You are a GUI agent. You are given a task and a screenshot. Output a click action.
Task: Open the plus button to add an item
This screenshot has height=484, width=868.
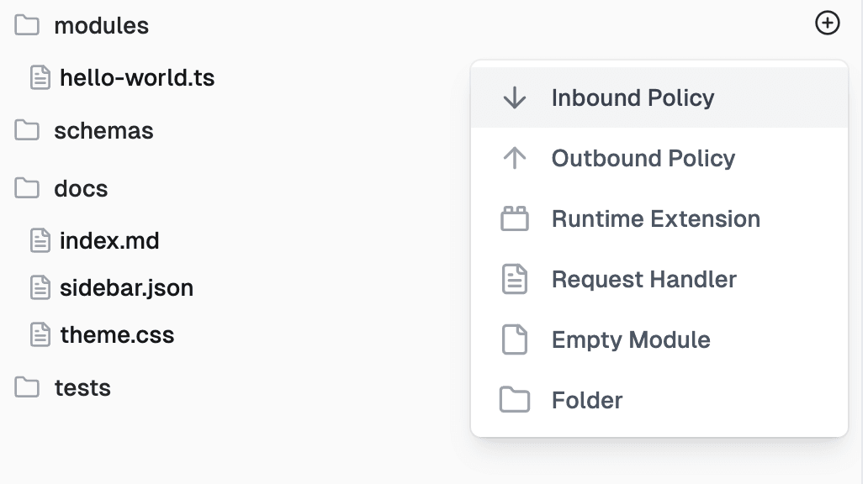pos(827,24)
